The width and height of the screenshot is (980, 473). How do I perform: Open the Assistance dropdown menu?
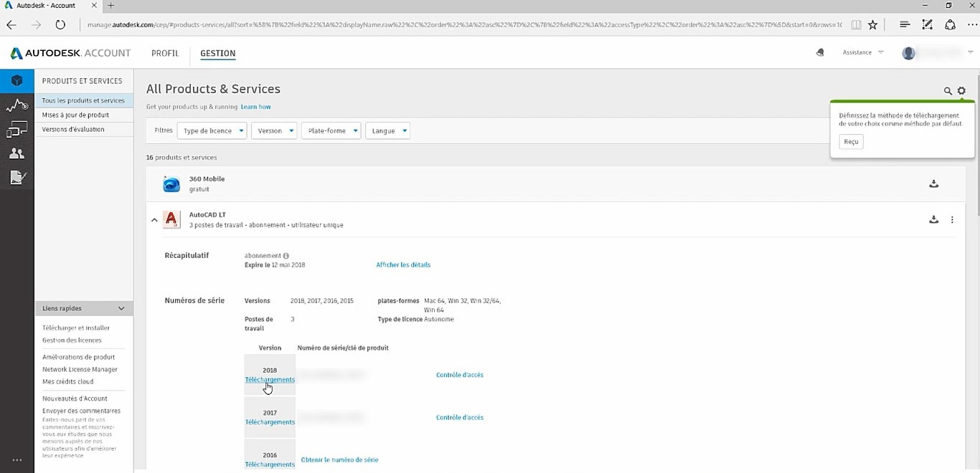[x=863, y=52]
